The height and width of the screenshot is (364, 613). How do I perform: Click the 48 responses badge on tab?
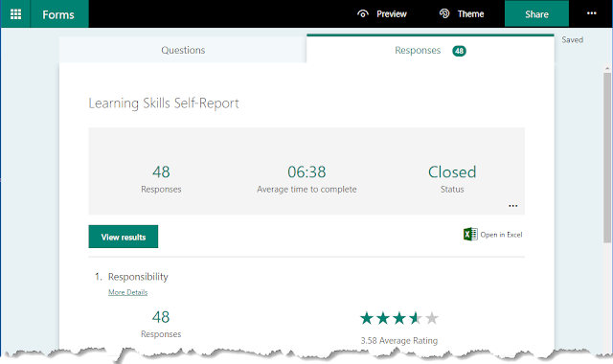pyautogui.click(x=459, y=51)
